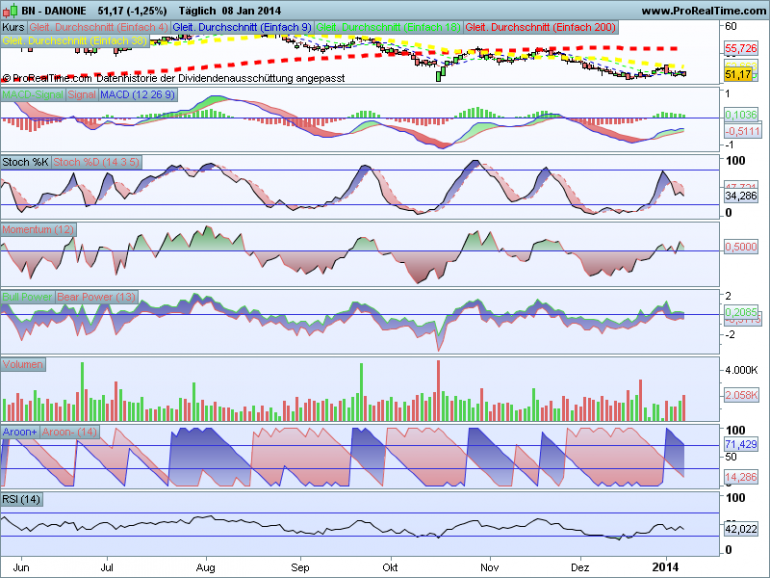Click the yellow Einfach 38 moving average label
The width and height of the screenshot is (770, 578).
[x=74, y=41]
